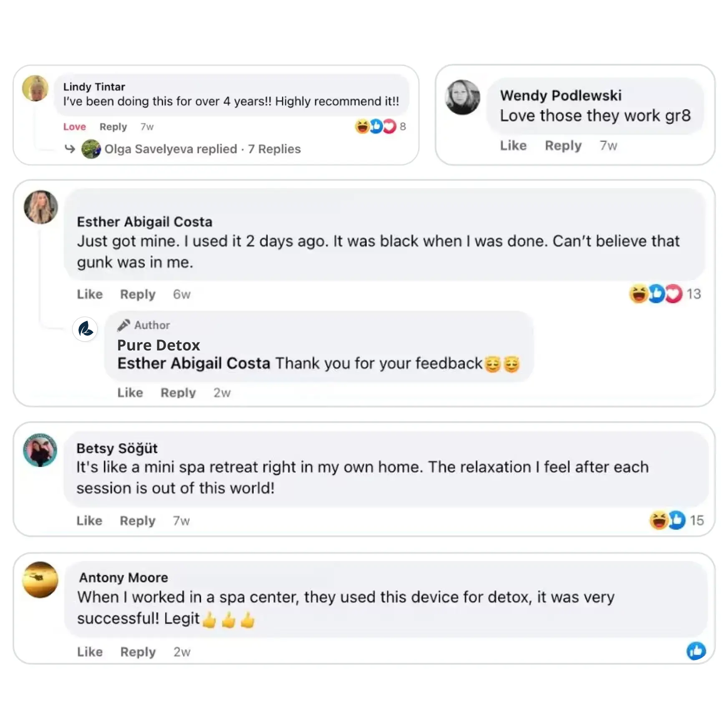Reply to Pure Detox's author comment
Viewport: 728px width, 728px height.
pos(178,393)
